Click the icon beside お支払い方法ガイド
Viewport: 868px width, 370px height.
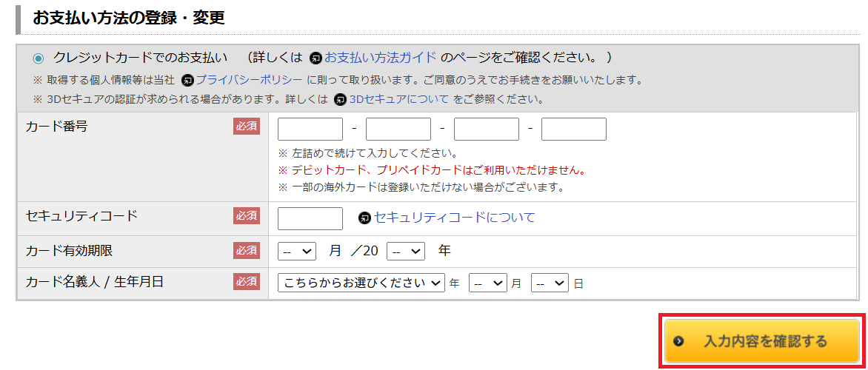tap(316, 58)
